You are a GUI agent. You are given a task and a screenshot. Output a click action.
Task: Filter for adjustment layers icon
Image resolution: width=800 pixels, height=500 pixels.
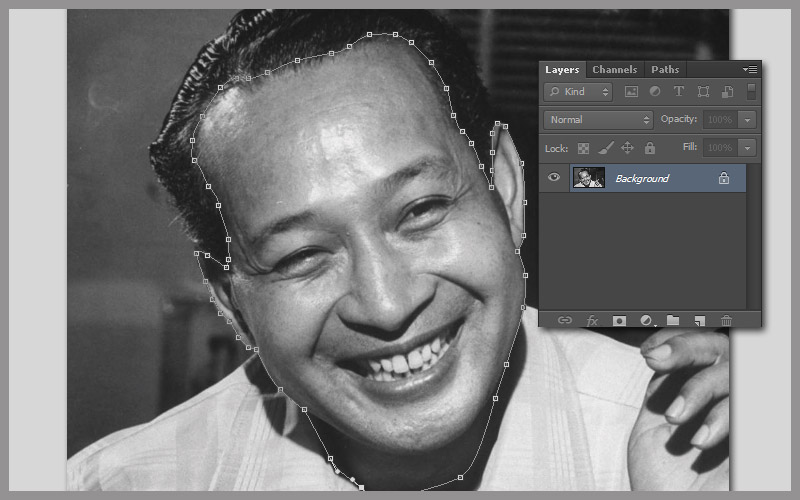pyautogui.click(x=655, y=92)
